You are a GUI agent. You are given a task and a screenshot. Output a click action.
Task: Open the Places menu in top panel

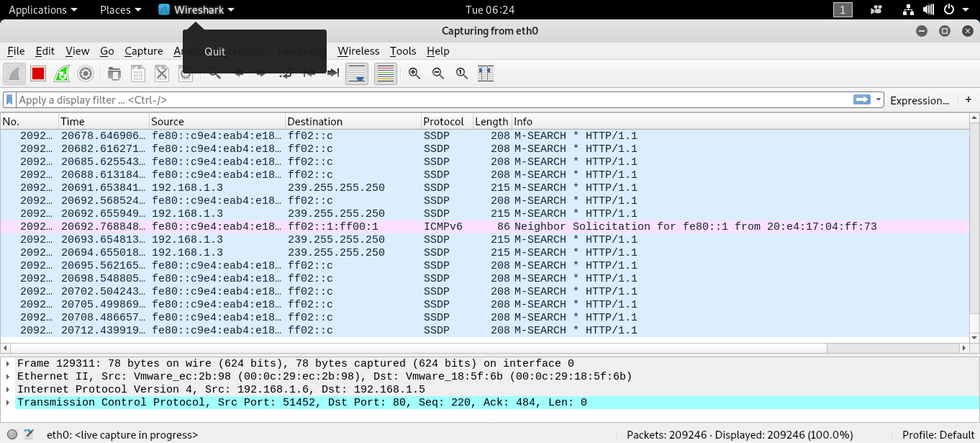(120, 9)
